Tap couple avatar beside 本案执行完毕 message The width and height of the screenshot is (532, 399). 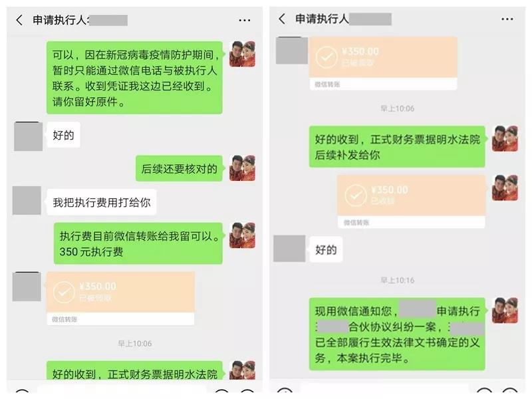tap(505, 311)
